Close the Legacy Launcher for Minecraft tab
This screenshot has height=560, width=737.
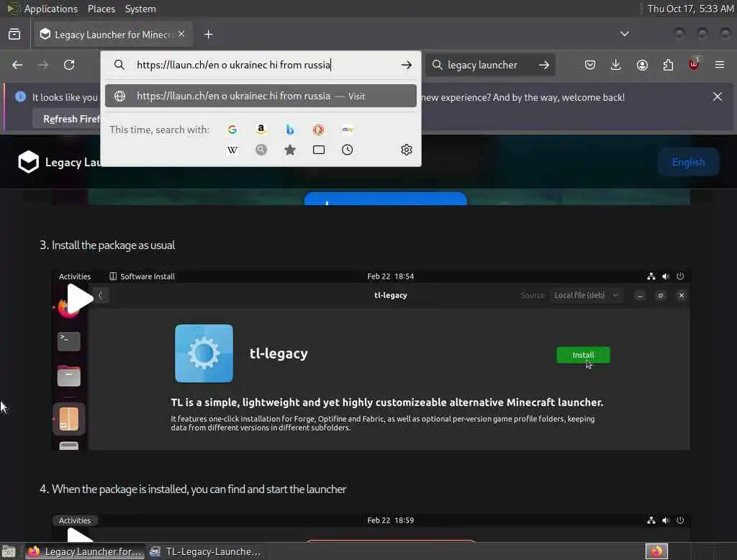181,35
